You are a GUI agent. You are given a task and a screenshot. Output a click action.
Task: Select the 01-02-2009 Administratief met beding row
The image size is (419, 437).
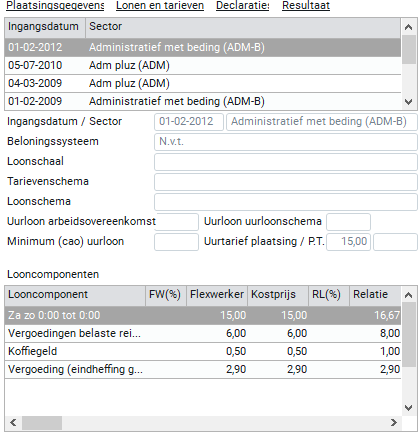pos(203,101)
